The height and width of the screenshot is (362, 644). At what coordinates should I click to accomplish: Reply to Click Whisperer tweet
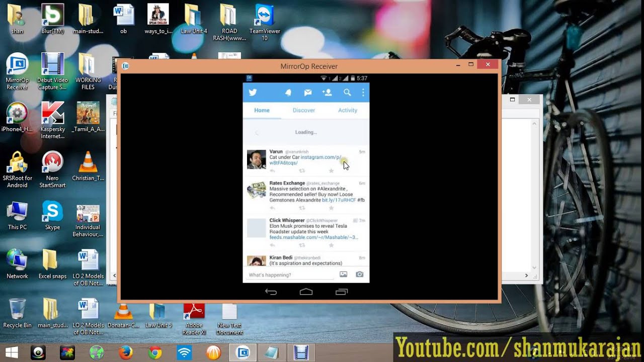click(x=272, y=245)
